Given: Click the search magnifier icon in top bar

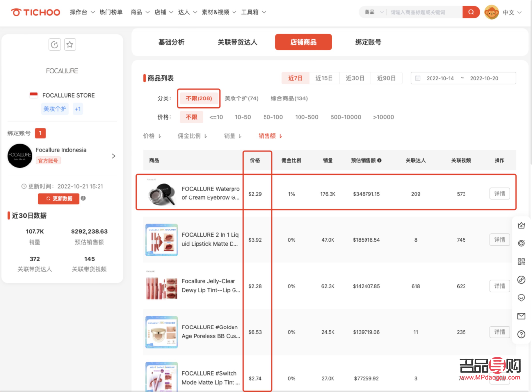Looking at the screenshot, I should [471, 12].
